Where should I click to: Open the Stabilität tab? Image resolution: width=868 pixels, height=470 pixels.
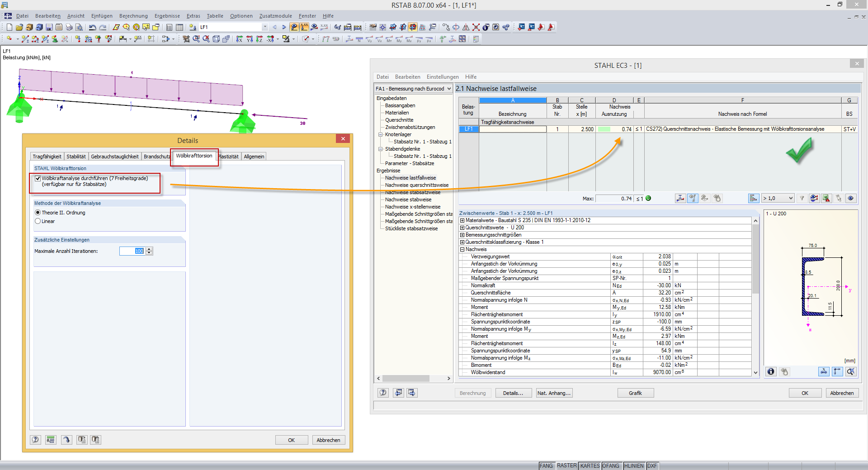[x=76, y=157]
